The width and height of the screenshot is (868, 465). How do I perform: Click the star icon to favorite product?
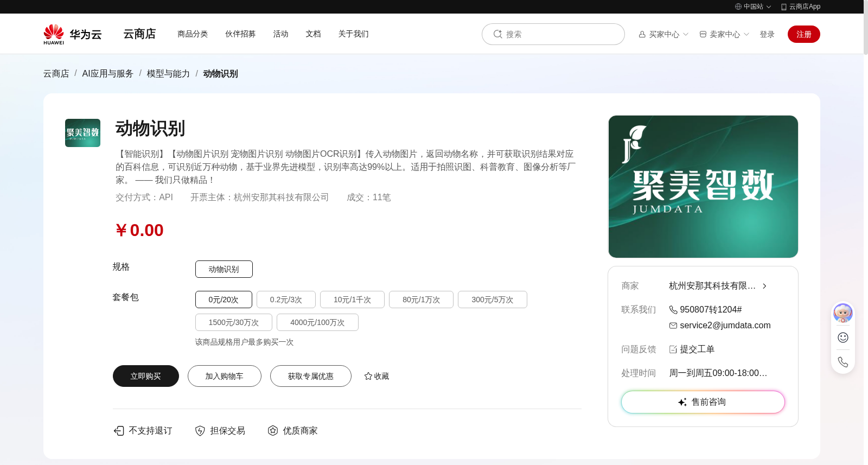pyautogui.click(x=368, y=376)
